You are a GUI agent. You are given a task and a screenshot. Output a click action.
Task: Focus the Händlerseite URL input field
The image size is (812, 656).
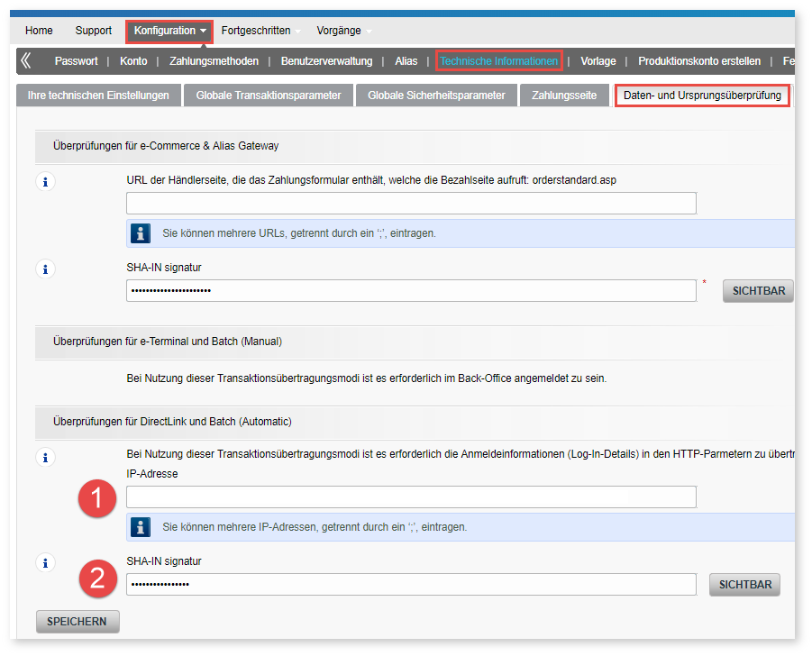pos(411,204)
